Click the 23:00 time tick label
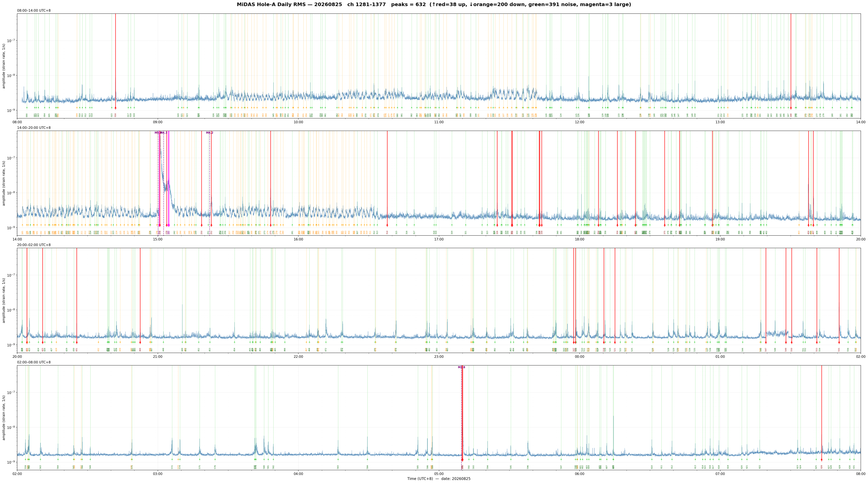 (439, 356)
